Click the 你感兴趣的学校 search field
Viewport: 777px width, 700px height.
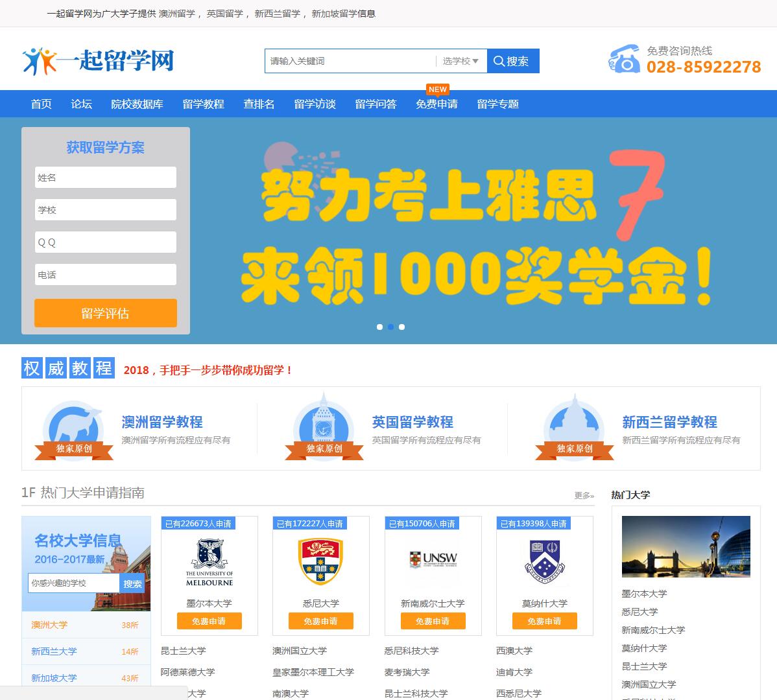[74, 583]
